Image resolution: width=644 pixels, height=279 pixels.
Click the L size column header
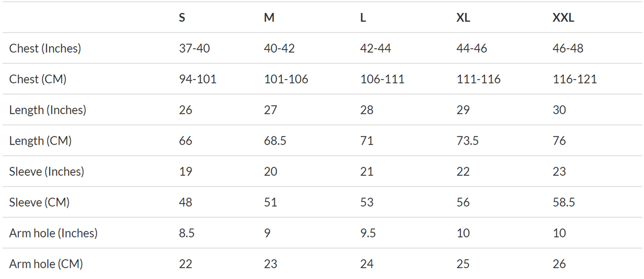pos(363,17)
